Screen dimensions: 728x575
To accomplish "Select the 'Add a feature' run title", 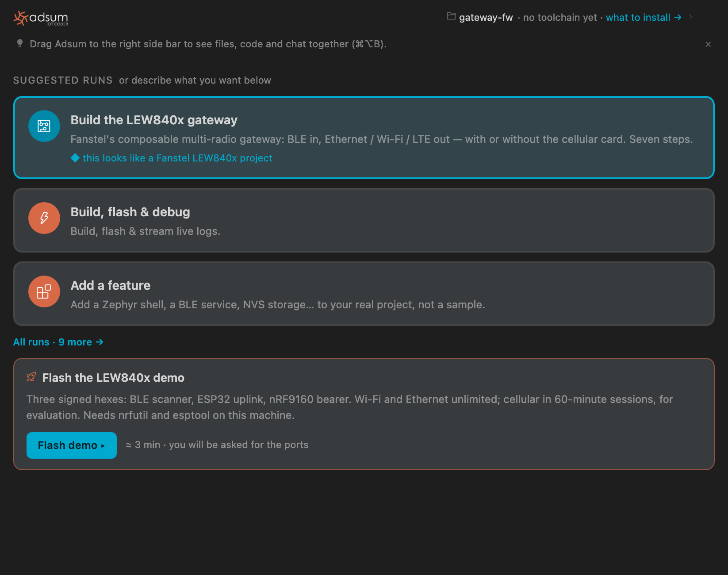I will pos(111,285).
